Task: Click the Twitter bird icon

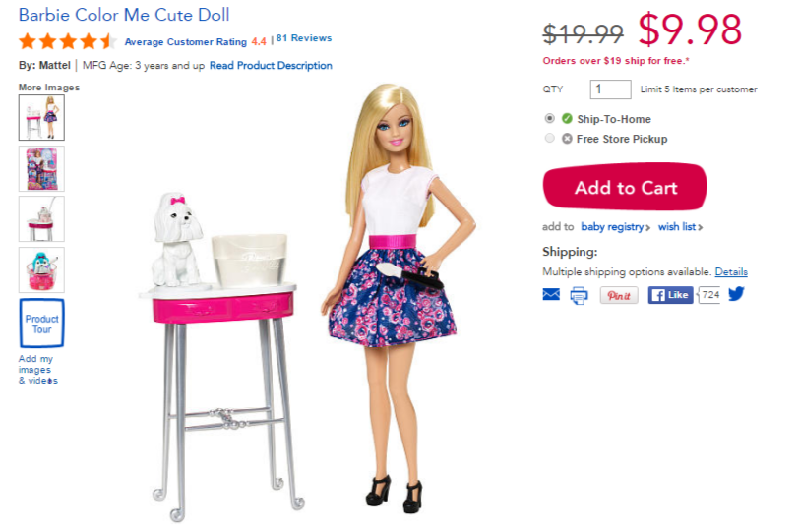Action: [736, 294]
